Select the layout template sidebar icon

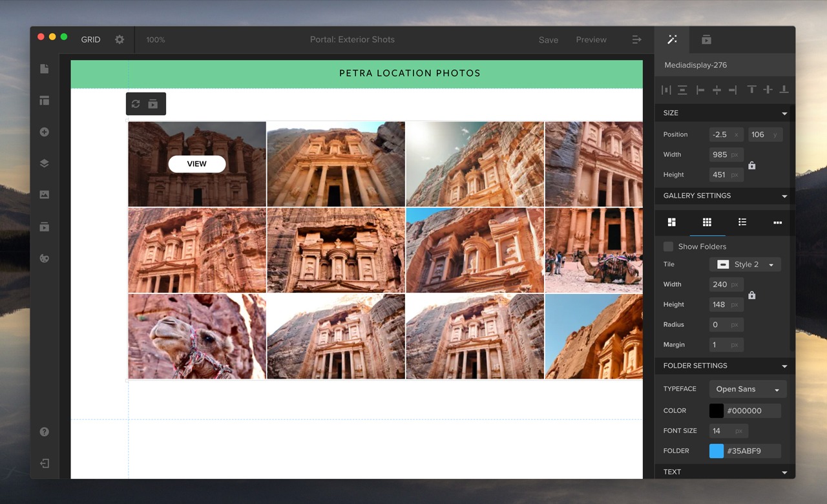pos(44,100)
